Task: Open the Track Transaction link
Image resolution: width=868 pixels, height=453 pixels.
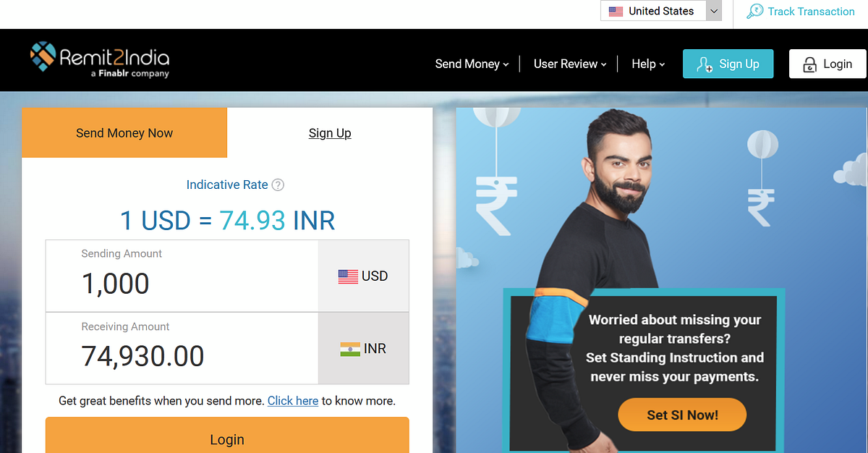Action: pyautogui.click(x=811, y=12)
